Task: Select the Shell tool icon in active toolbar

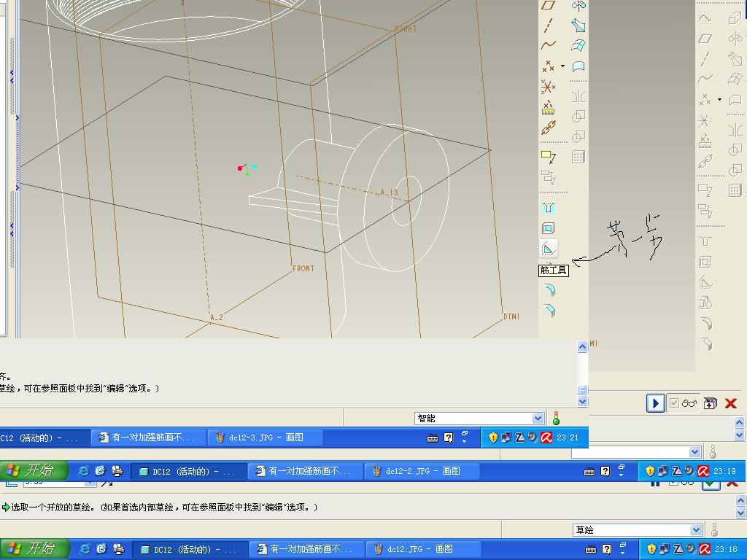Action: coord(549,228)
